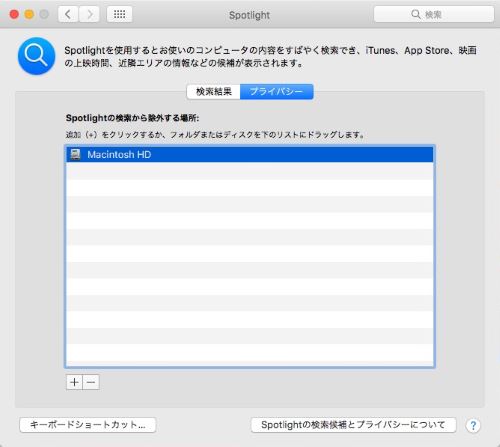Close the Spotlight window with red button
Viewport: 500px width, 447px height.
14,14
